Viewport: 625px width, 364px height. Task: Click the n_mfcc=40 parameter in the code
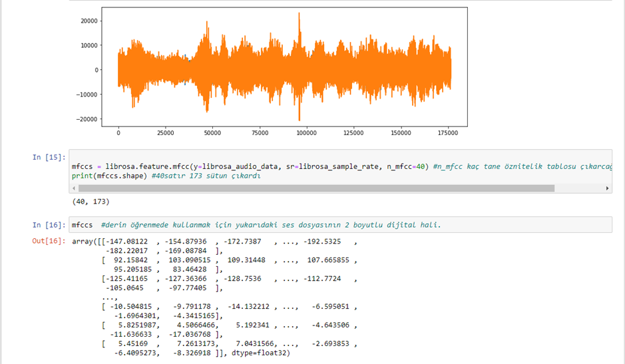coord(406,166)
